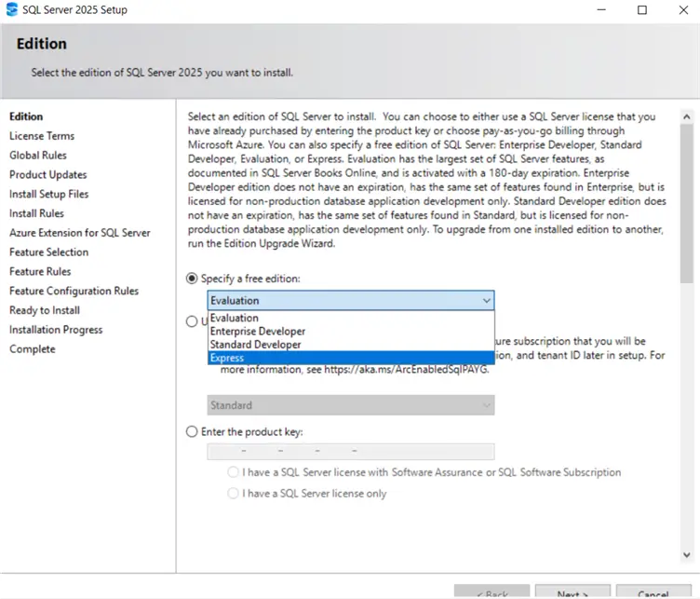Select the 'Specify a free edition' radio button
This screenshot has width=700, height=599.
192,279
